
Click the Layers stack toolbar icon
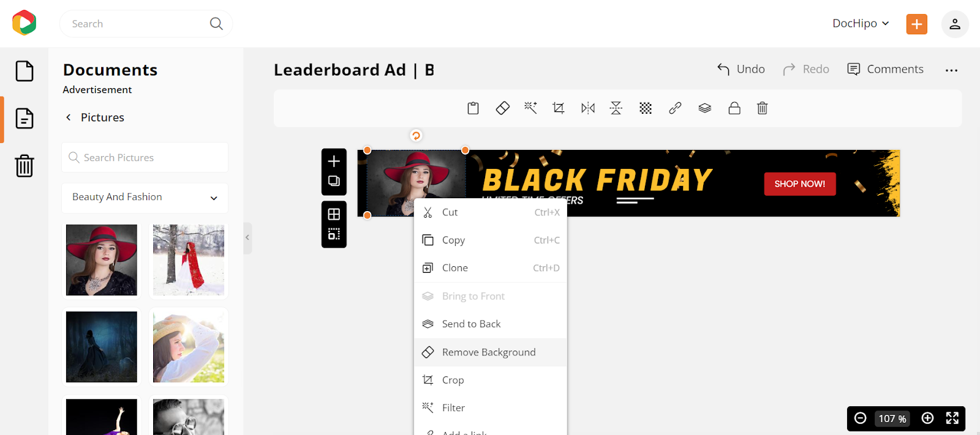point(705,108)
